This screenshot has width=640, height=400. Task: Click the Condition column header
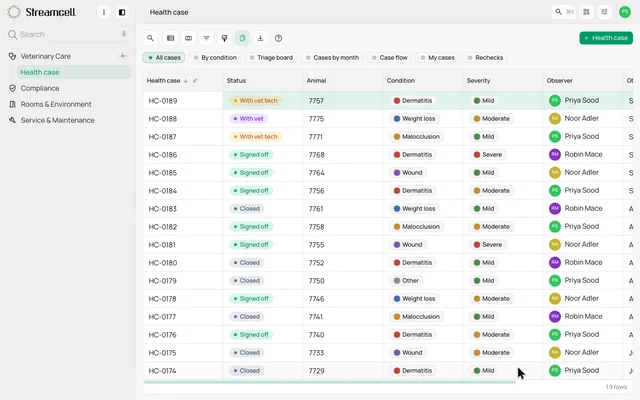click(422, 81)
